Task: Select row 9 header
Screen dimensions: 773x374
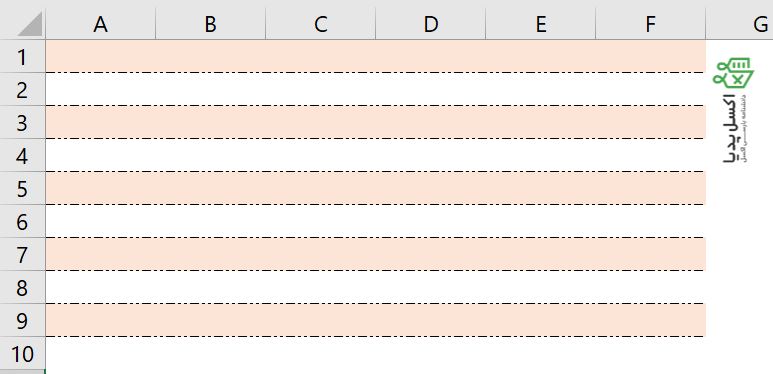Action: [22, 320]
